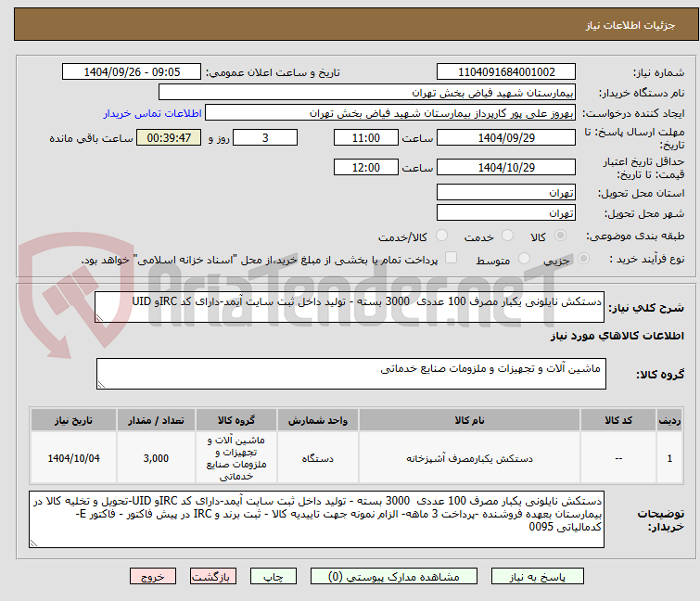
Task: Click the بازگشت back button
Action: (x=213, y=577)
